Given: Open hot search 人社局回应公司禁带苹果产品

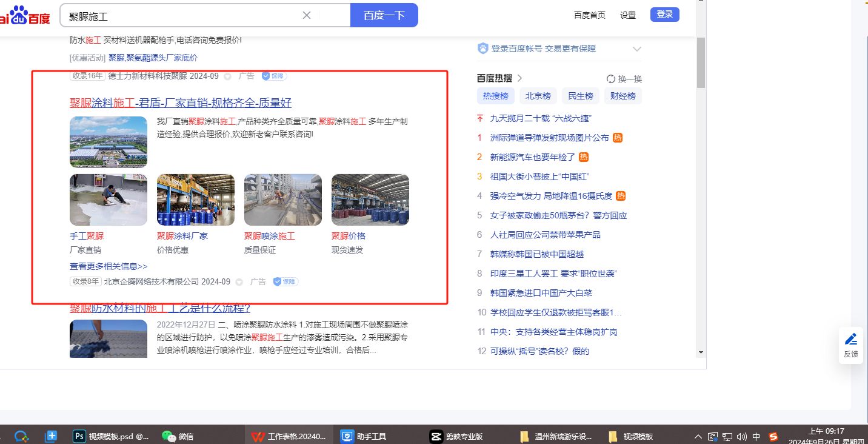Looking at the screenshot, I should click(546, 235).
